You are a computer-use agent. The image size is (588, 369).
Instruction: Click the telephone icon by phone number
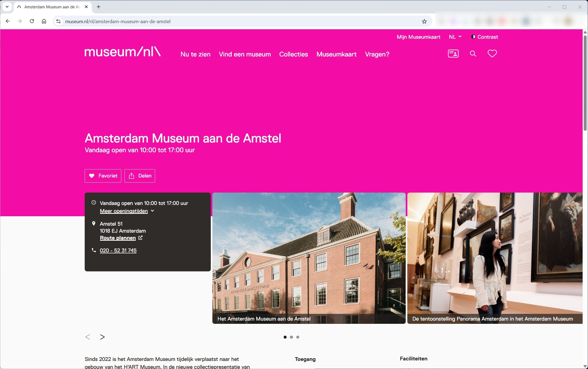point(94,250)
